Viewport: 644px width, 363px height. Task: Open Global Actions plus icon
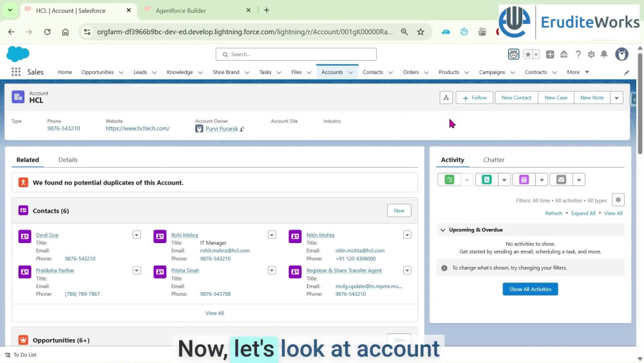(550, 54)
